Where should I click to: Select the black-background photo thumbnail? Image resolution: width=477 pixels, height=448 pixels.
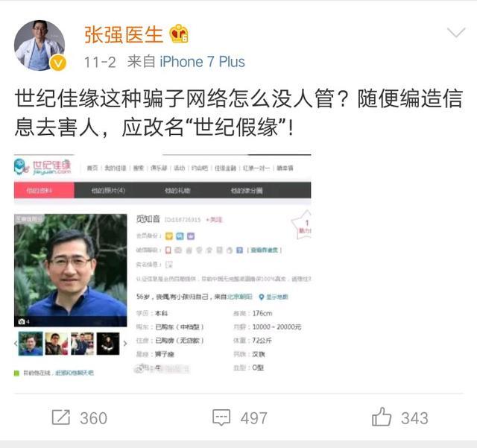click(x=108, y=344)
